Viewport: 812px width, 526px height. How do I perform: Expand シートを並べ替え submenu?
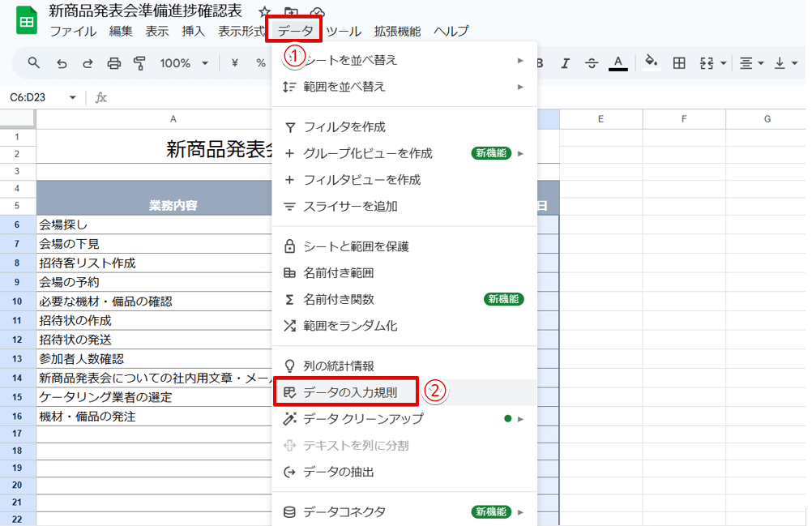pyautogui.click(x=404, y=60)
